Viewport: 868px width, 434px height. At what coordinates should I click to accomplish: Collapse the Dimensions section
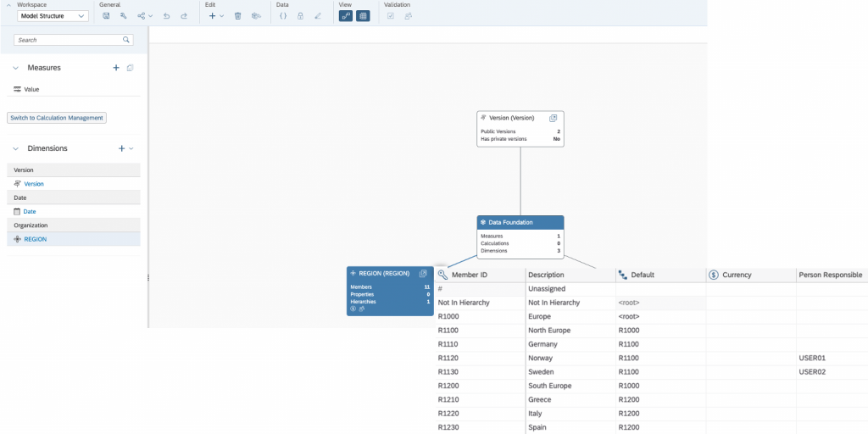tap(15, 148)
